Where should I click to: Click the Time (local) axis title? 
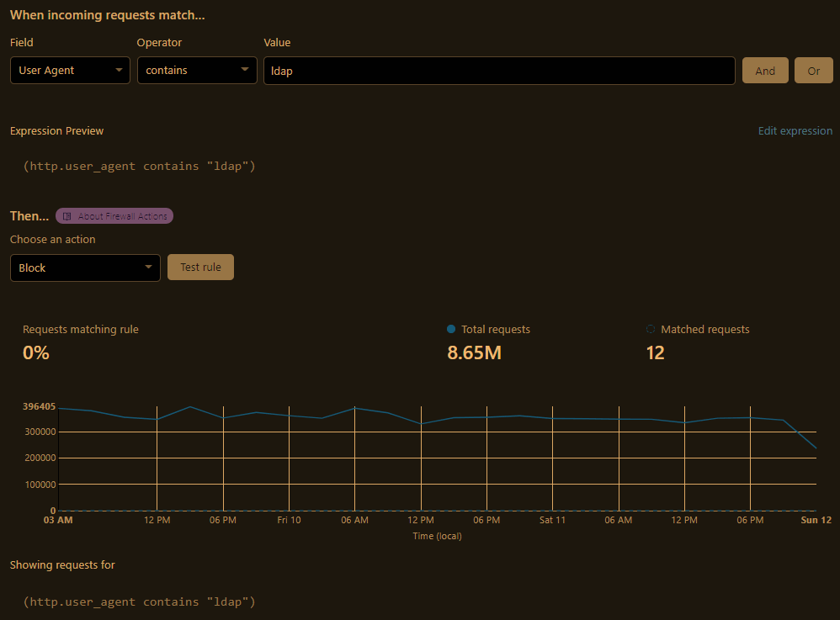pyautogui.click(x=437, y=536)
